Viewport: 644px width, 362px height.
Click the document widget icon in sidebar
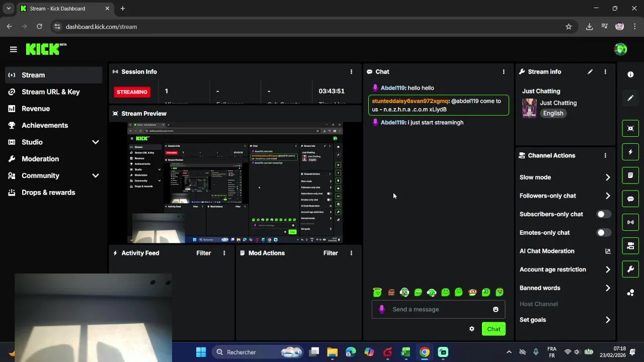click(630, 175)
